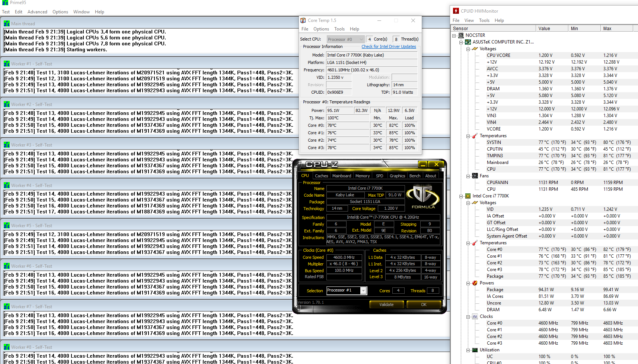The width and height of the screenshot is (638, 364).
Task: Click the Intel Core i7 7700K chip icon
Action: tap(468, 196)
